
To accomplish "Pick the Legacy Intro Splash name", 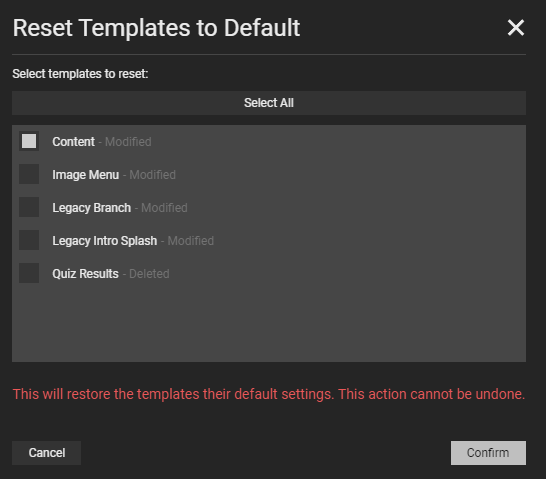I will pyautogui.click(x=104, y=241).
